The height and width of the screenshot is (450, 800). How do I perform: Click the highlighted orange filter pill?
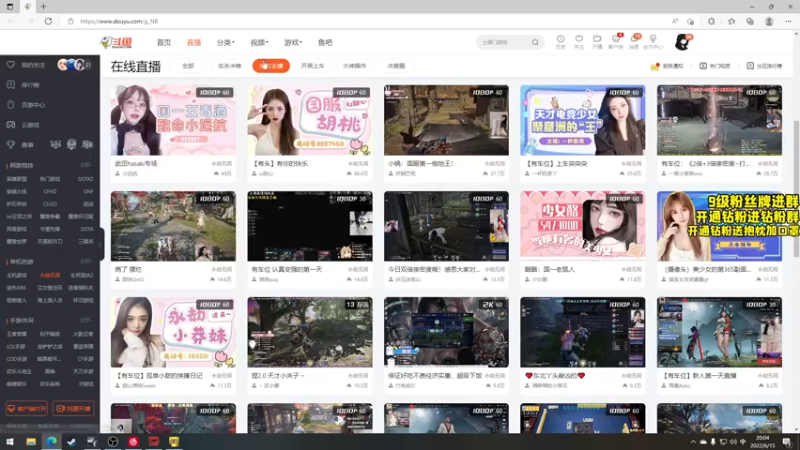tap(271, 66)
